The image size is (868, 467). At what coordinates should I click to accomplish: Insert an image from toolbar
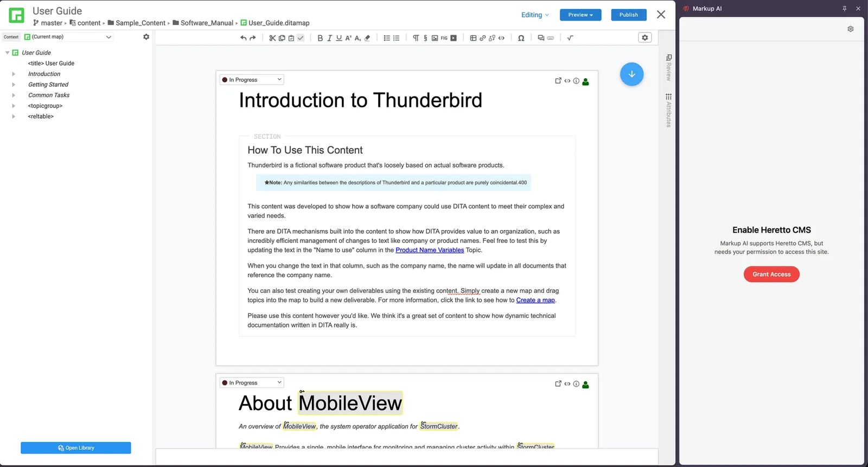pyautogui.click(x=435, y=38)
